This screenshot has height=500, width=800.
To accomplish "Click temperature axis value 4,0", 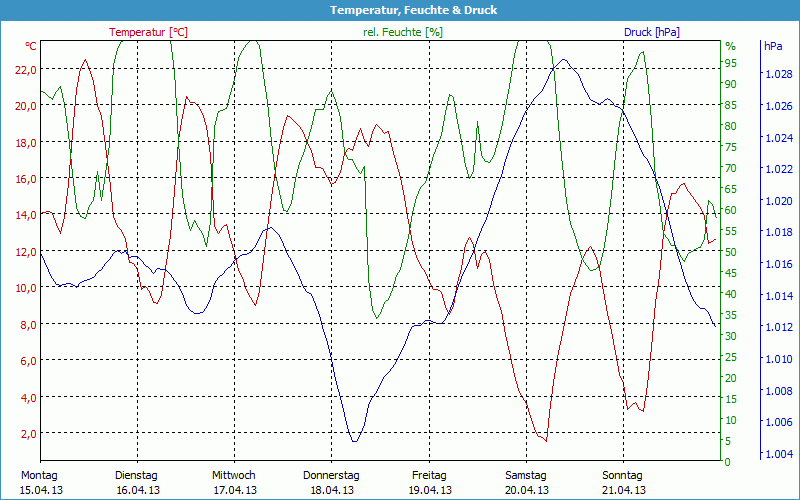I will pos(29,397).
